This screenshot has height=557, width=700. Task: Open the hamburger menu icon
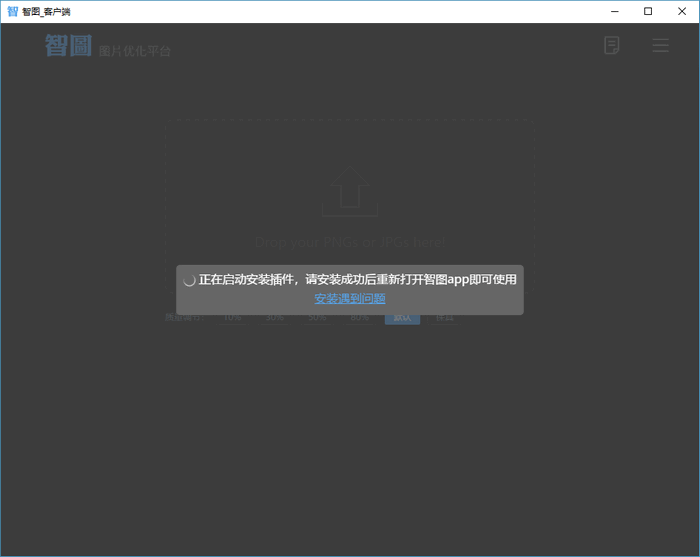tap(660, 45)
